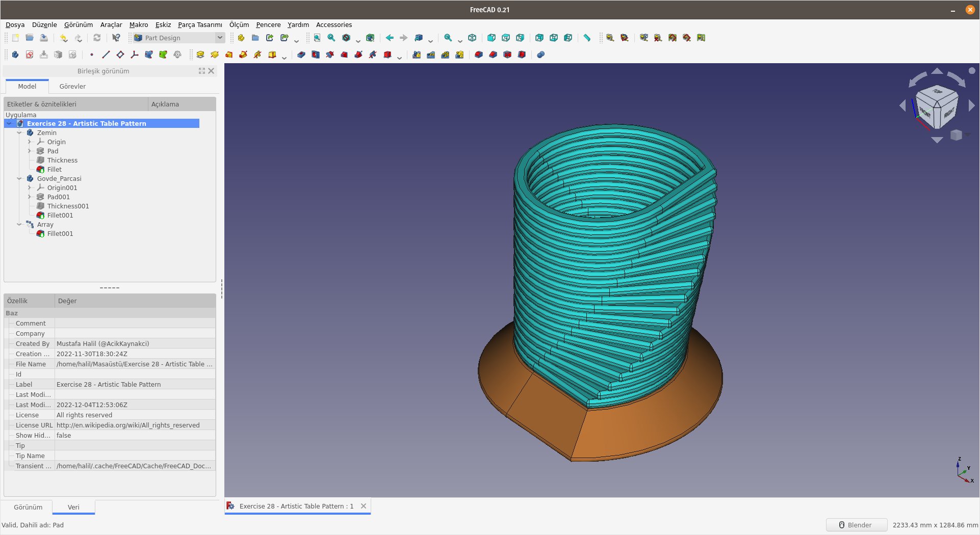Image resolution: width=980 pixels, height=535 pixels.
Task: Click the Hole tool icon
Action: [x=316, y=55]
